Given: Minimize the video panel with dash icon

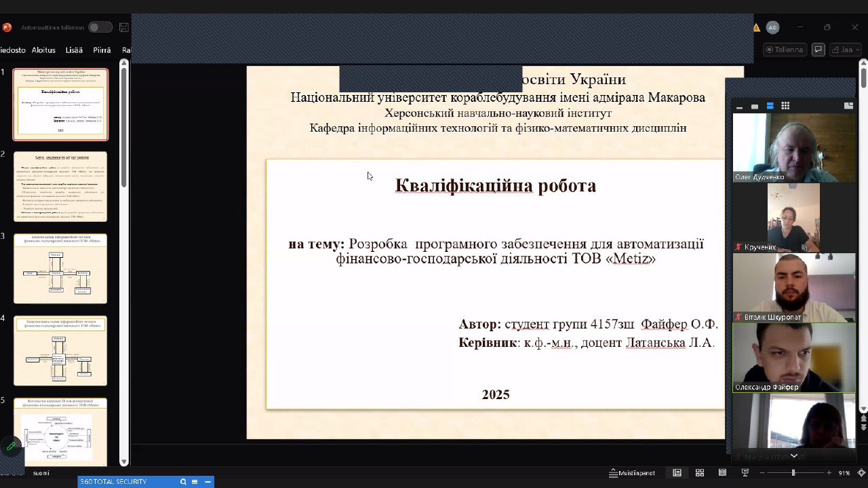Looking at the screenshot, I should click(x=739, y=107).
